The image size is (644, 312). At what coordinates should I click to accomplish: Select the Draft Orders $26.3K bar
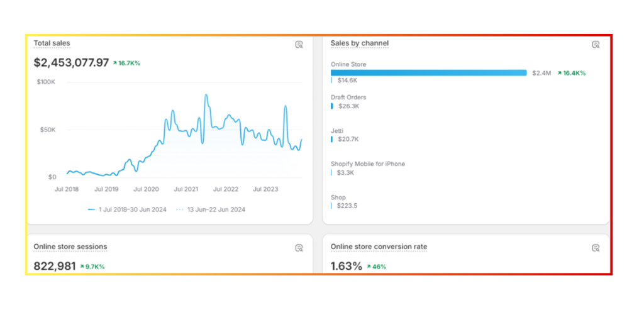[332, 106]
